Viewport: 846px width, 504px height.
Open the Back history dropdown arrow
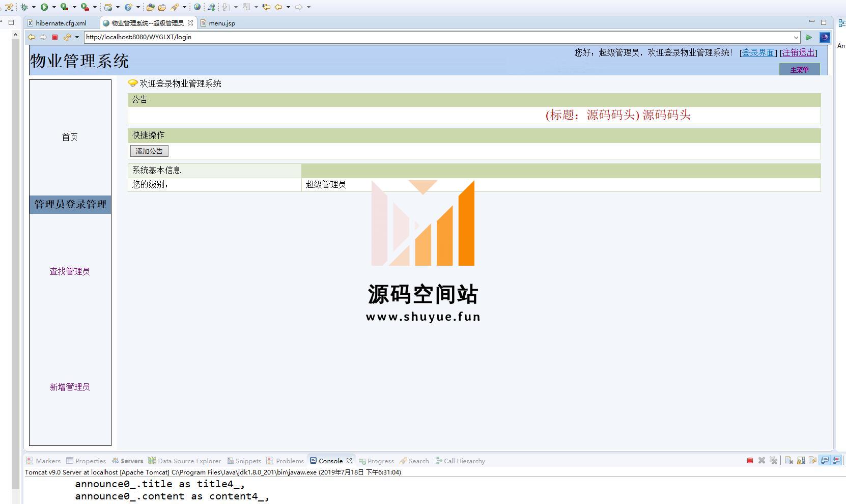[x=288, y=7]
